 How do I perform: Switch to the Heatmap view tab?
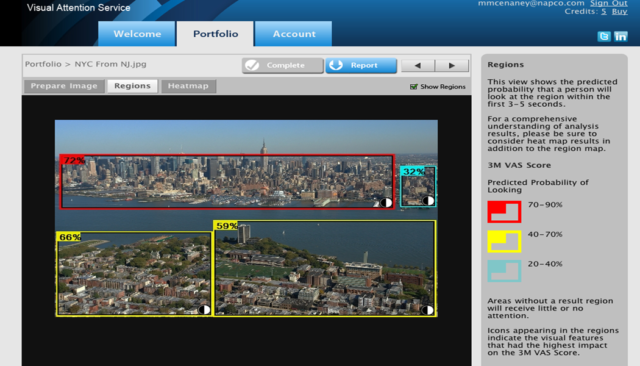pos(188,86)
